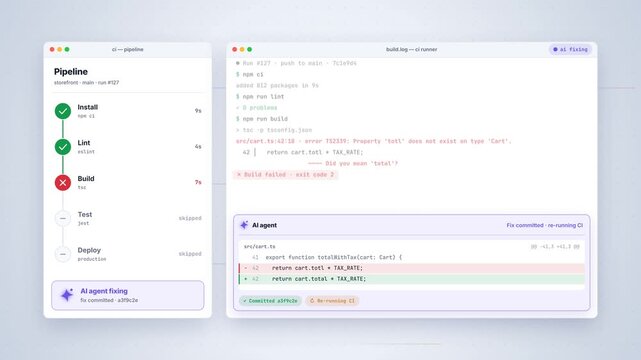
Task: Click the Run #127 push to main line
Action: pos(296,63)
